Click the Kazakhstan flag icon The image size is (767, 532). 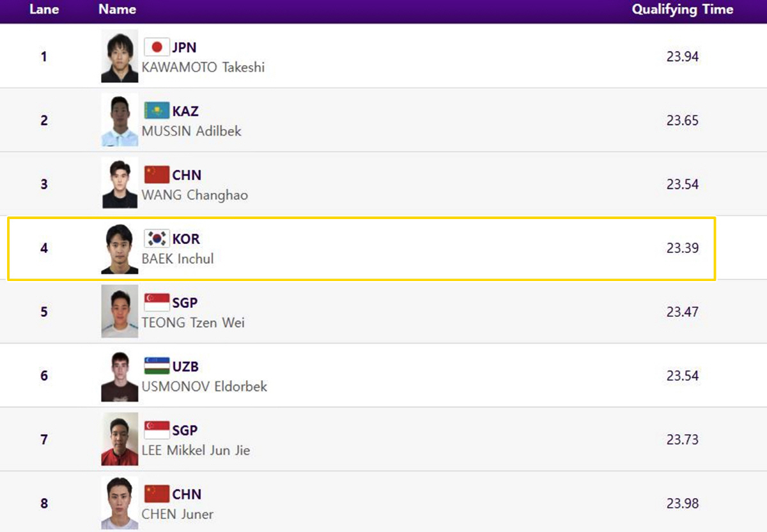coord(157,111)
